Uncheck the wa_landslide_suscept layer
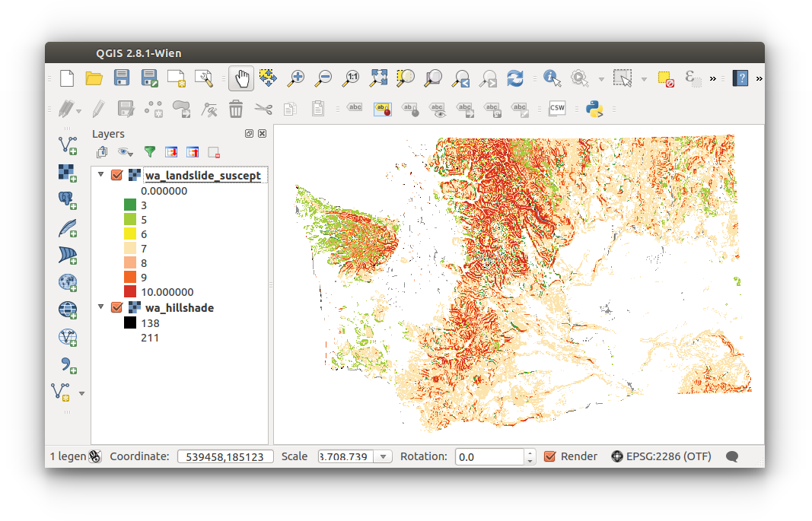Viewport: 812px width, 521px height. (116, 174)
